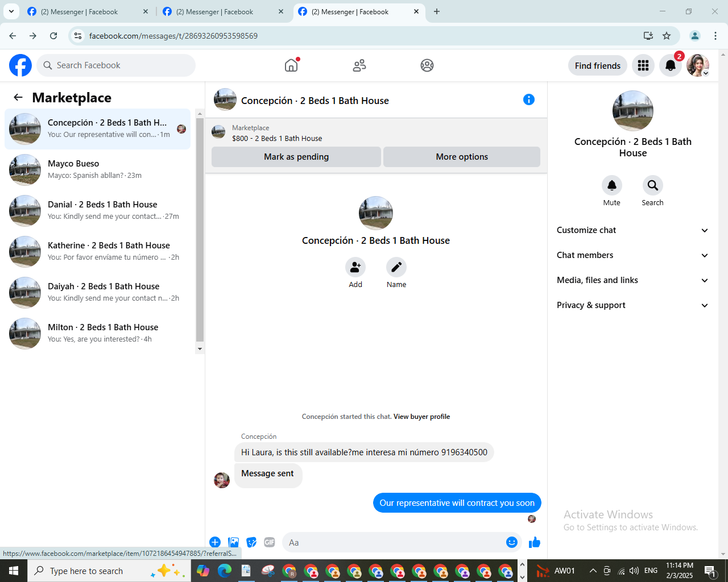Open more actions plus icon in composer
This screenshot has height=582, width=728.
click(x=215, y=542)
